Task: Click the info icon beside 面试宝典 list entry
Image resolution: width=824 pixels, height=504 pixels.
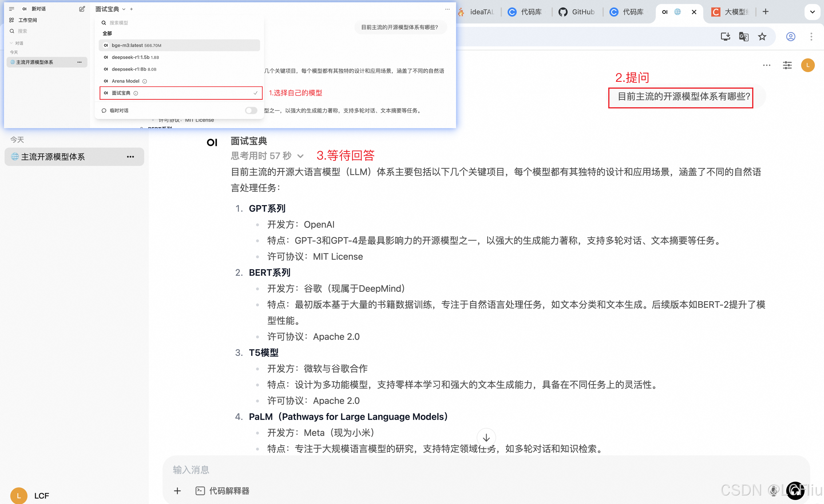Action: point(136,93)
